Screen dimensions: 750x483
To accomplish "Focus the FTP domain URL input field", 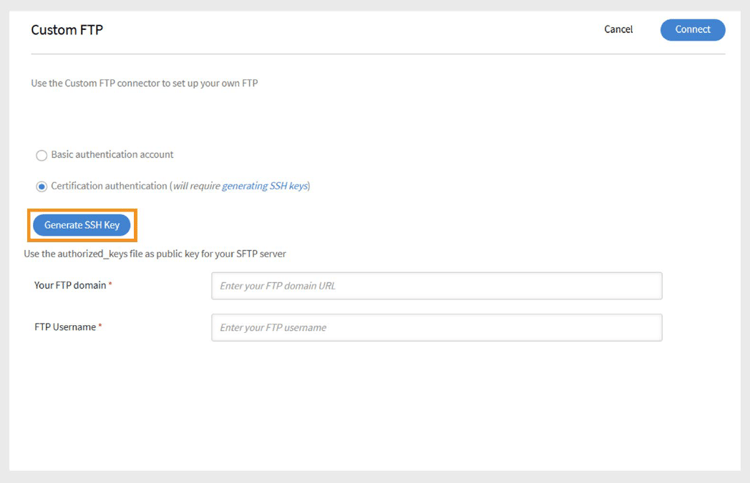I will (x=437, y=286).
